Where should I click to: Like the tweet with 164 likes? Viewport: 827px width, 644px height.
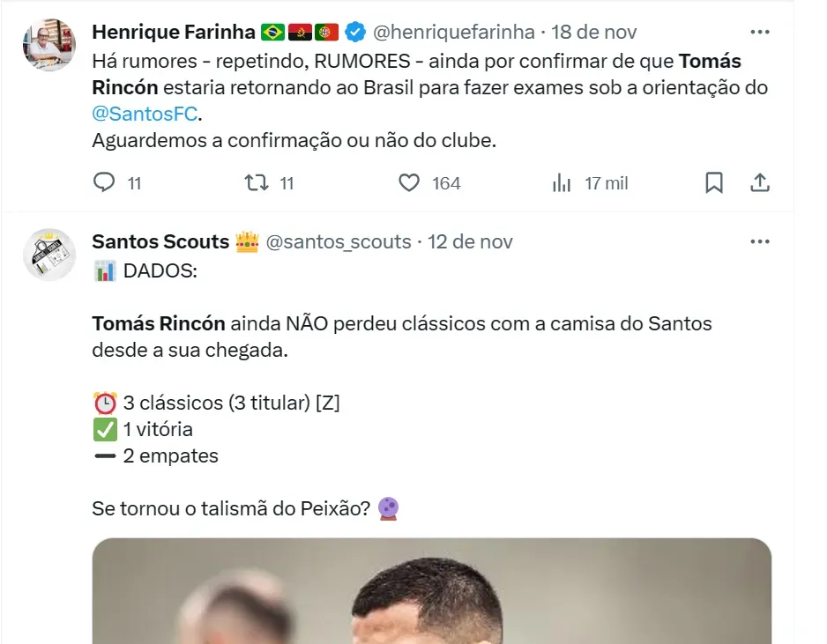point(409,183)
